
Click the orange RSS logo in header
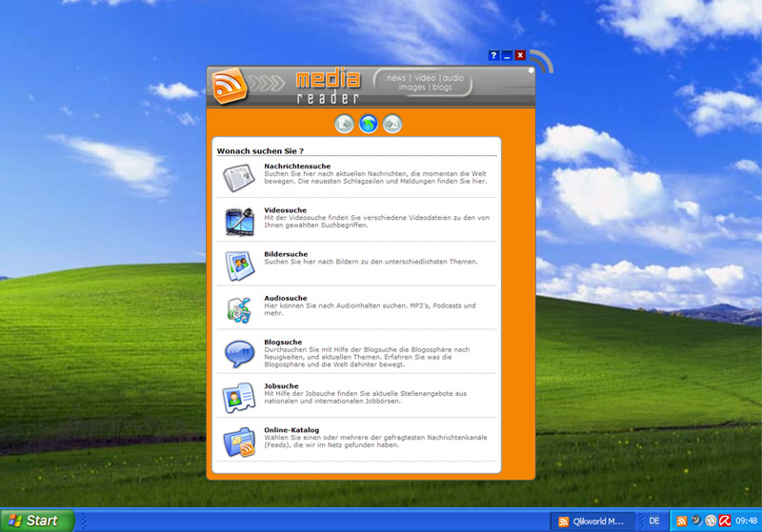click(x=230, y=86)
